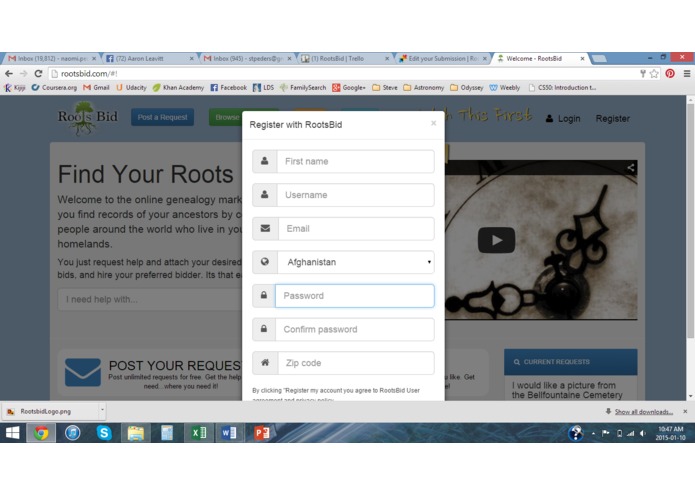
Task: Click the Pinterest extension icon
Action: click(670, 74)
